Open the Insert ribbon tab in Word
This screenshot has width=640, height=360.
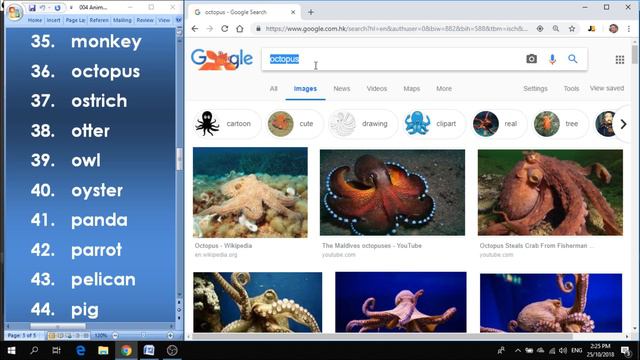point(53,20)
